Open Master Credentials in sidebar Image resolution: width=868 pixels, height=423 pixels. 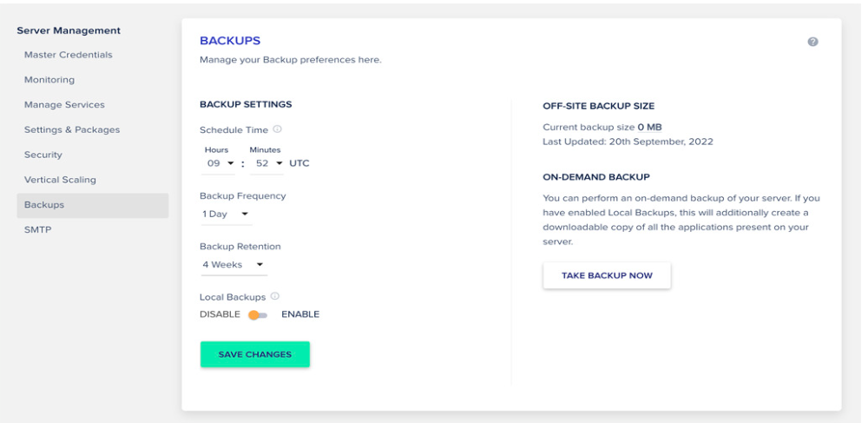click(68, 55)
